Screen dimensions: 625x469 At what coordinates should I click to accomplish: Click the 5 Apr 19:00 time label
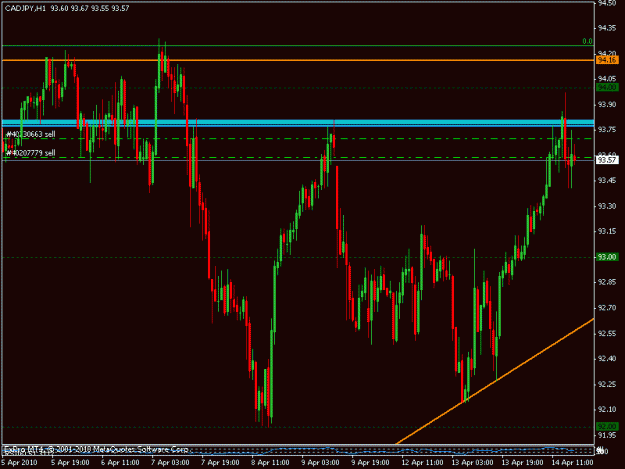click(70, 463)
